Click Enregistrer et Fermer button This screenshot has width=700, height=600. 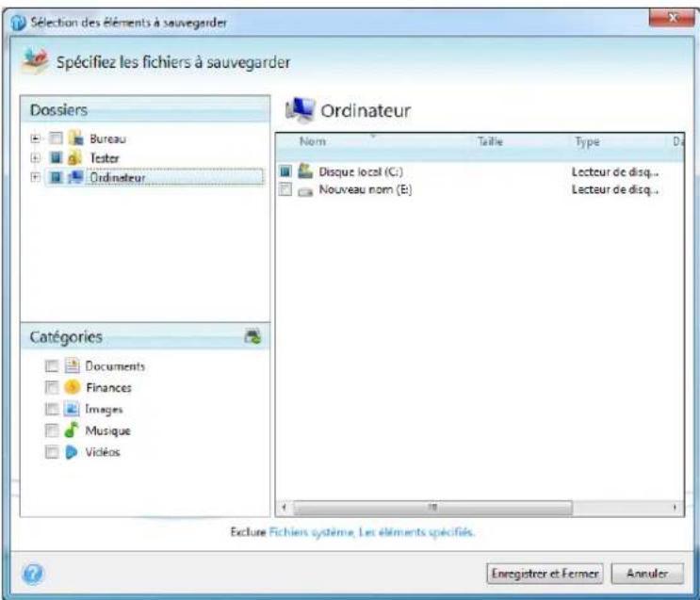coord(545,574)
